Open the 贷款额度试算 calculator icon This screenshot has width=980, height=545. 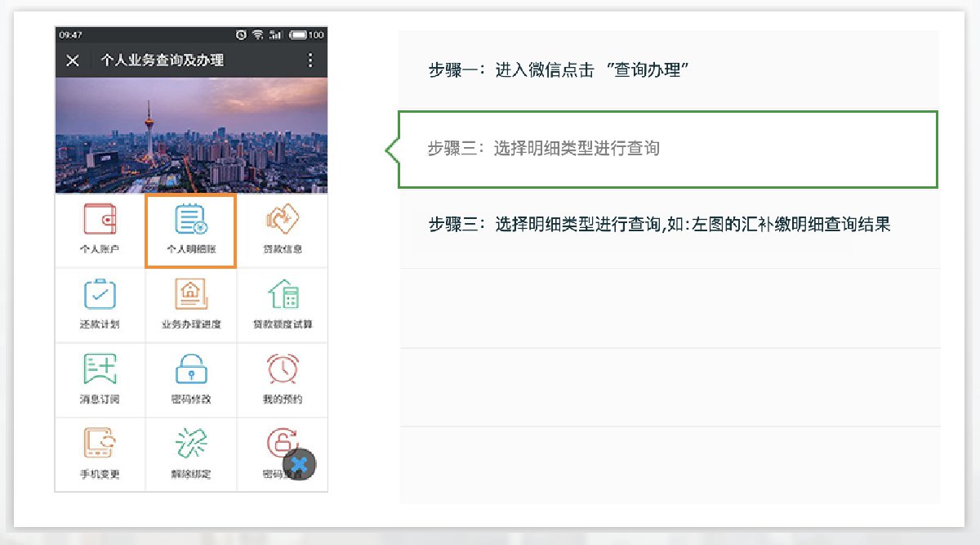[x=283, y=296]
